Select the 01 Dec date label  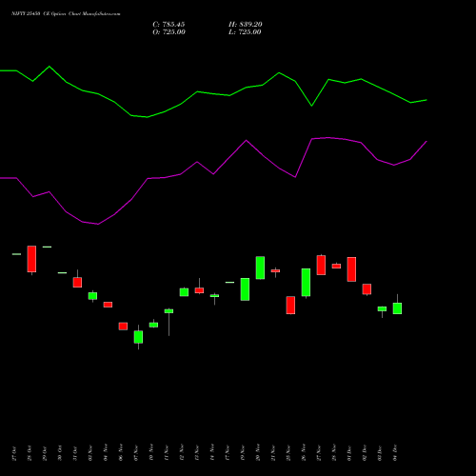pos(349,453)
